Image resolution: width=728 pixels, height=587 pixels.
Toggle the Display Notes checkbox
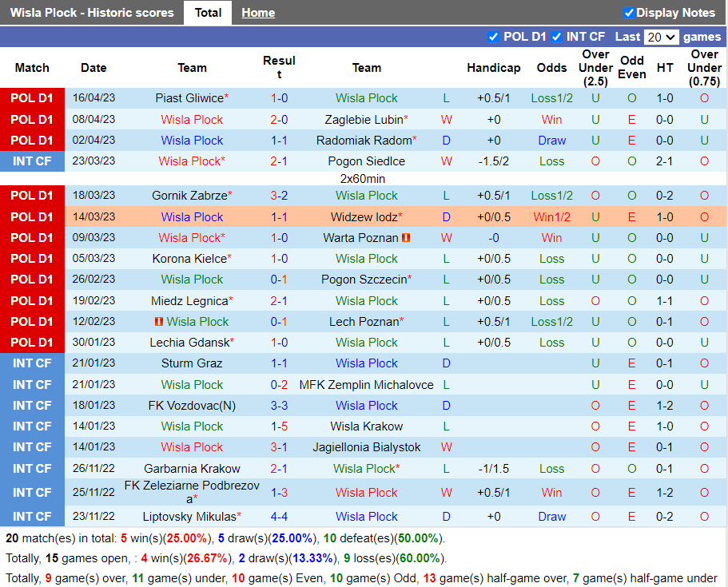[629, 13]
